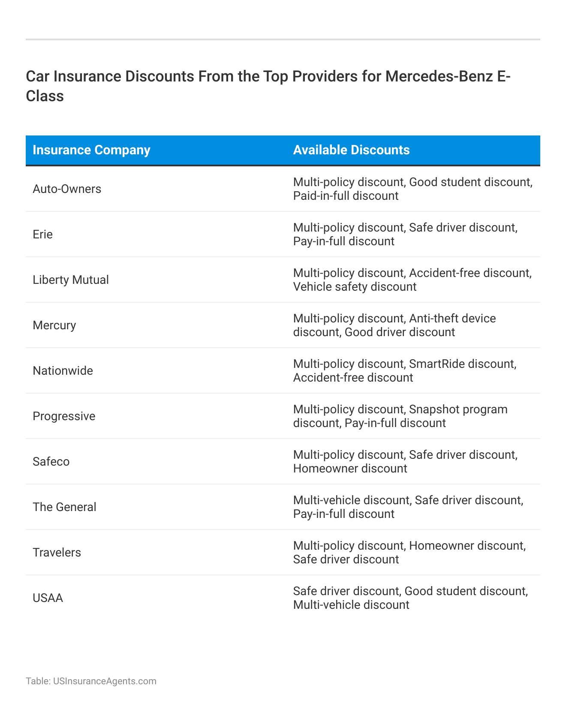This screenshot has height=728, width=566.
Task: Click the Available Discounts column header
Action: [x=351, y=150]
